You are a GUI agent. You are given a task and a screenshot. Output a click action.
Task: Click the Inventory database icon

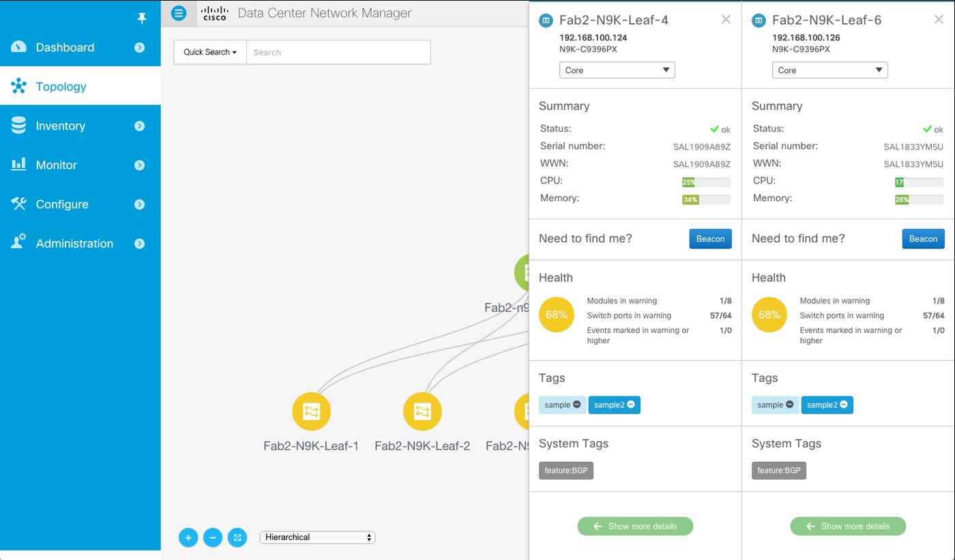coord(18,126)
